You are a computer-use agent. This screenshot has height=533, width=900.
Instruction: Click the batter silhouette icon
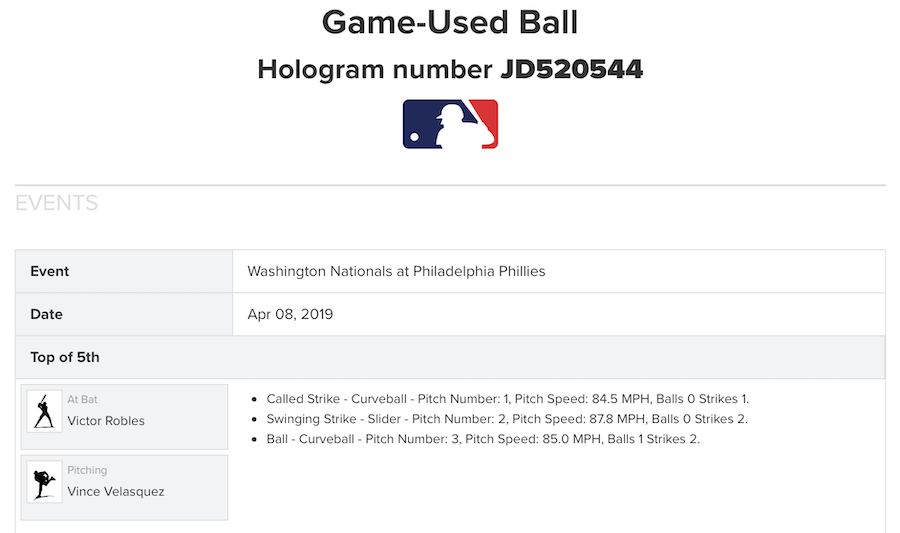[44, 410]
